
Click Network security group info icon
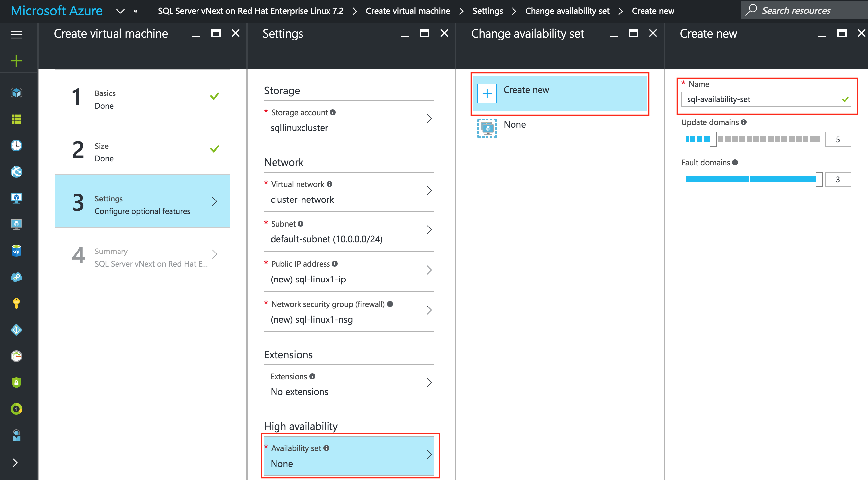390,304
